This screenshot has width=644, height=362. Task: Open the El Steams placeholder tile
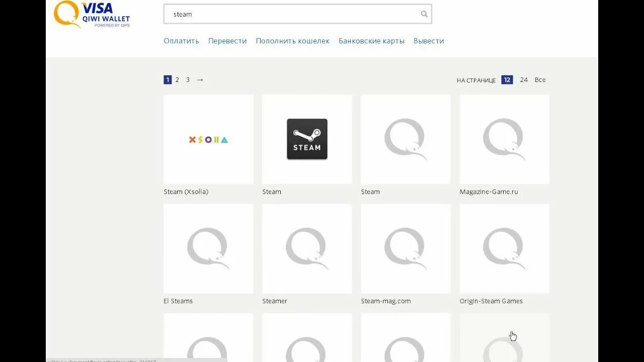208,248
